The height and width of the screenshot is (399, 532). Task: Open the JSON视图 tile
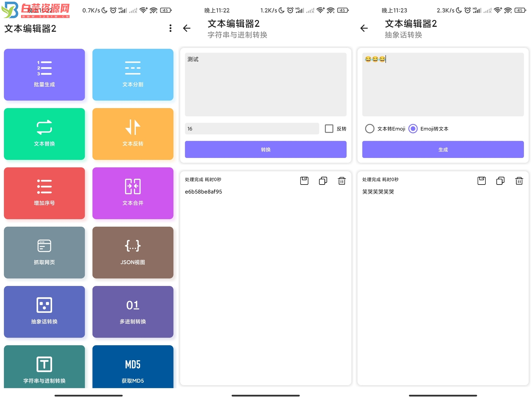(x=133, y=252)
